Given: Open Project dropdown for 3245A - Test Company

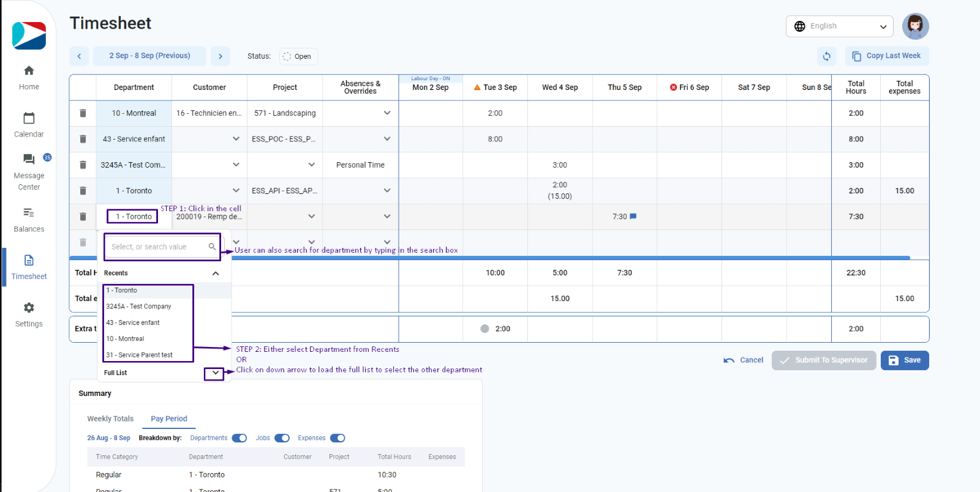Looking at the screenshot, I should (311, 165).
